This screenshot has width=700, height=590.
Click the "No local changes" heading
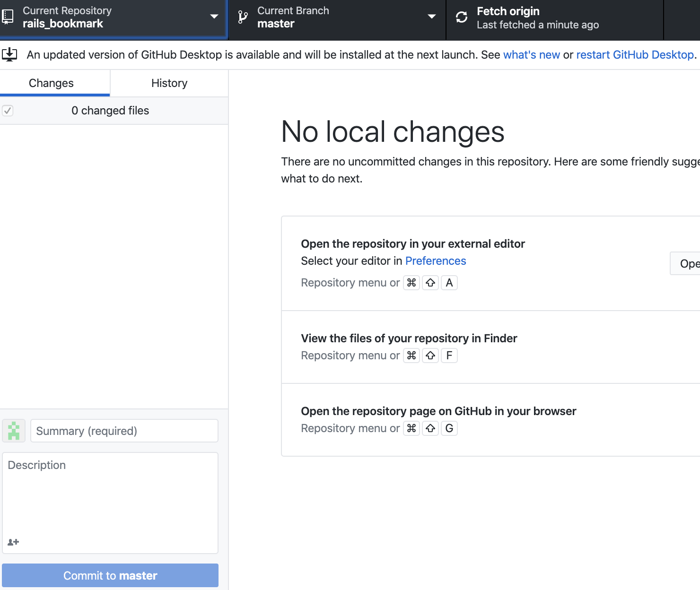[x=393, y=131]
